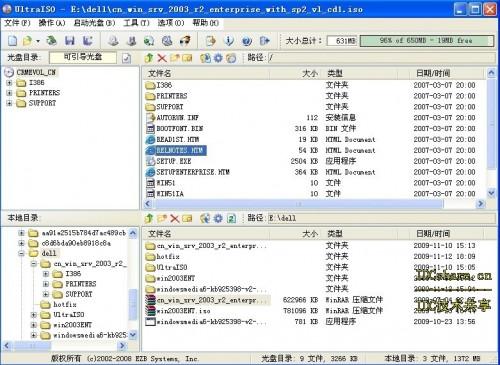500x365 pixels.
Task: Click the Open CD/DVD toolbar icon
Action: pyautogui.click(x=51, y=41)
